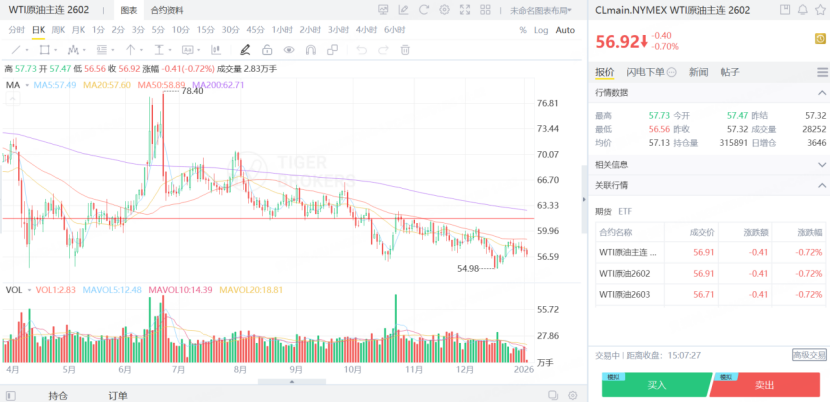This screenshot has height=402, width=830.
Task: Switch to the 图表 tab
Action: [x=129, y=10]
